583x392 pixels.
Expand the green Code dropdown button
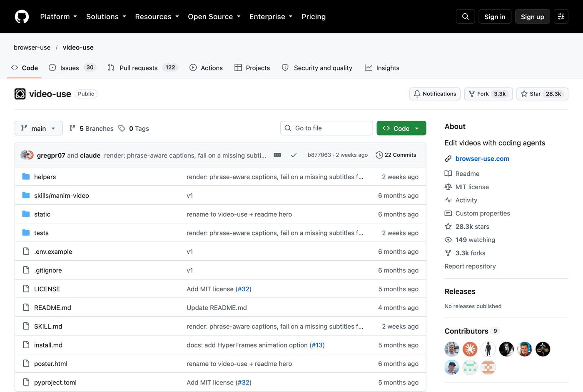401,128
